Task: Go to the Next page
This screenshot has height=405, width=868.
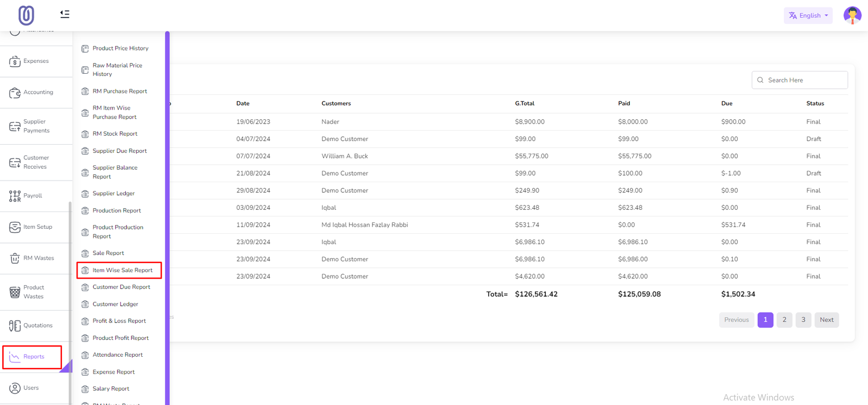Action: point(826,320)
